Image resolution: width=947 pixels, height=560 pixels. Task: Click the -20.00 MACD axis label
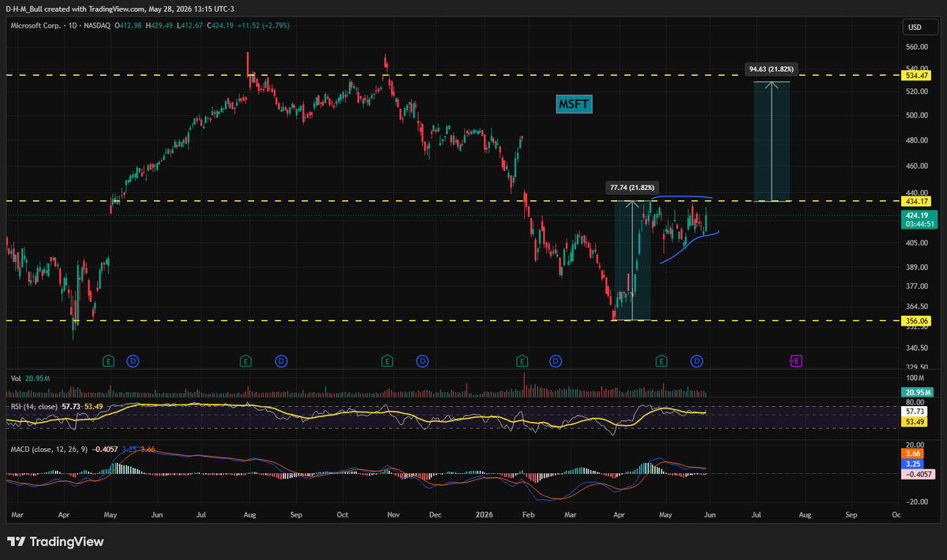click(x=916, y=501)
